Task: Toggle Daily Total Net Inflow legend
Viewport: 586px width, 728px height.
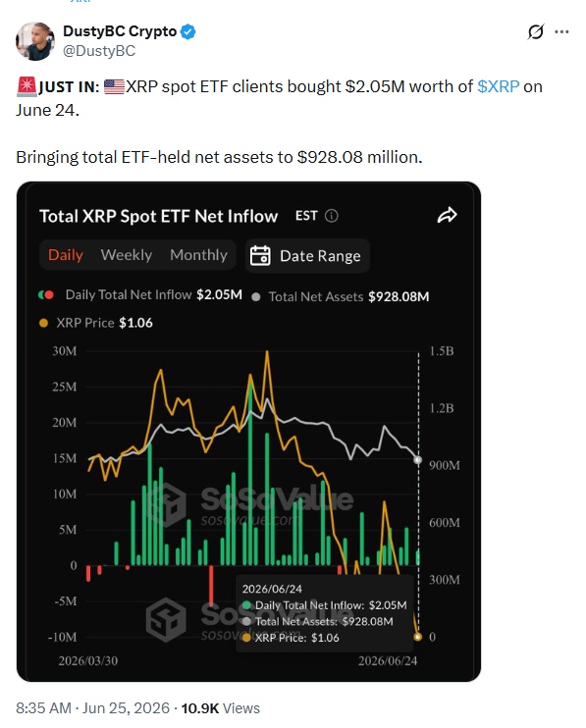Action: tap(140, 294)
